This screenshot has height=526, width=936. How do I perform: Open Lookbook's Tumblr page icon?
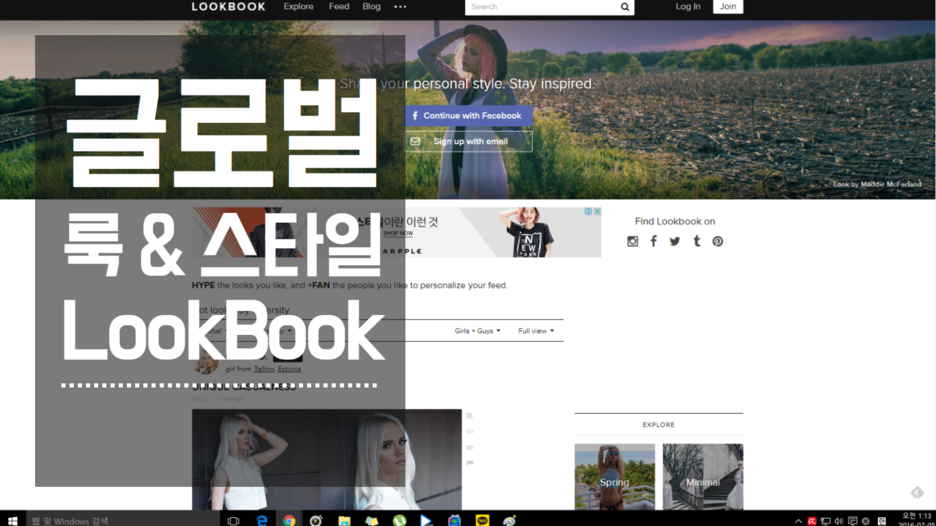click(697, 241)
